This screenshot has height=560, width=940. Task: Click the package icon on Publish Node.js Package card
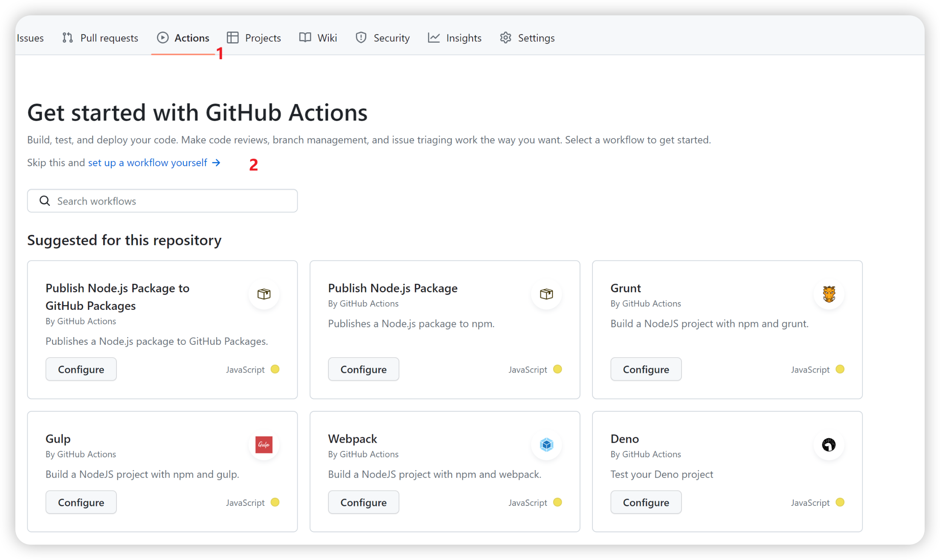pyautogui.click(x=546, y=294)
